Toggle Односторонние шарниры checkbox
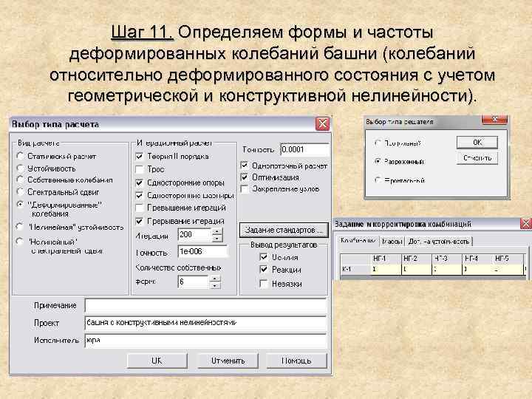This screenshot has width=532, height=399. [139, 195]
